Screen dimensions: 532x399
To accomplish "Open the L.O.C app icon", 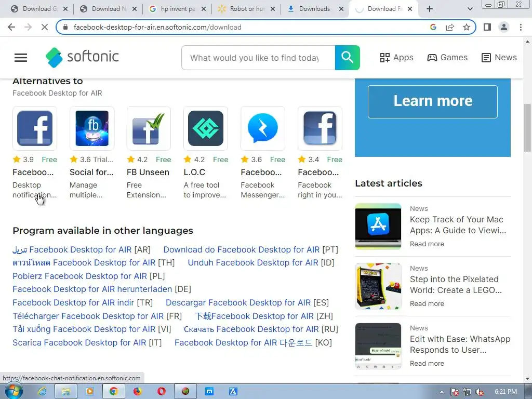I will [206, 128].
